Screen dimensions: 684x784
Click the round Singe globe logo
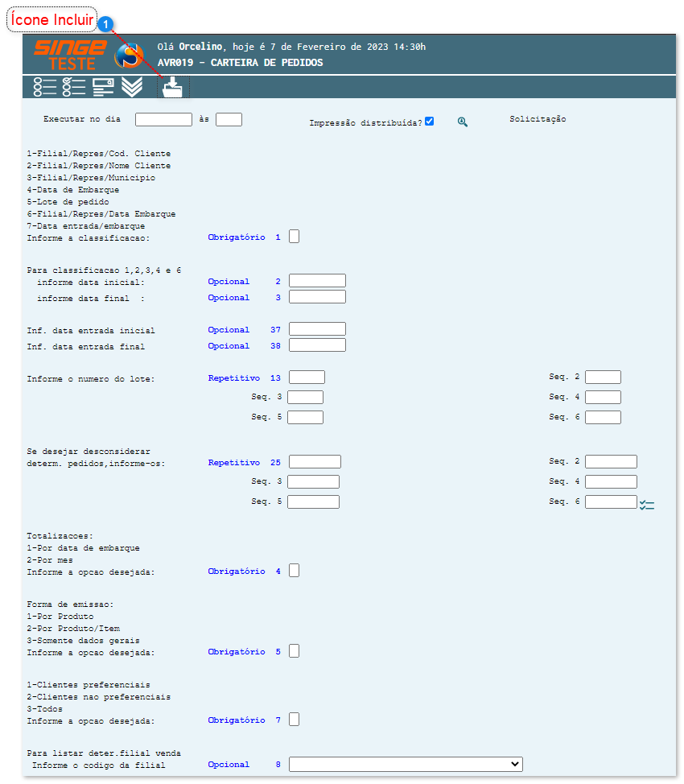pyautogui.click(x=129, y=56)
